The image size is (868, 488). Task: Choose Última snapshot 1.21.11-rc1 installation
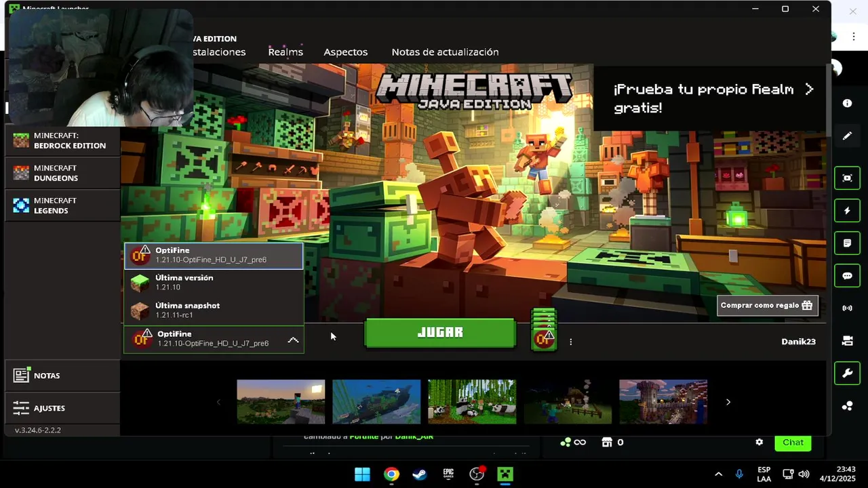tap(214, 310)
